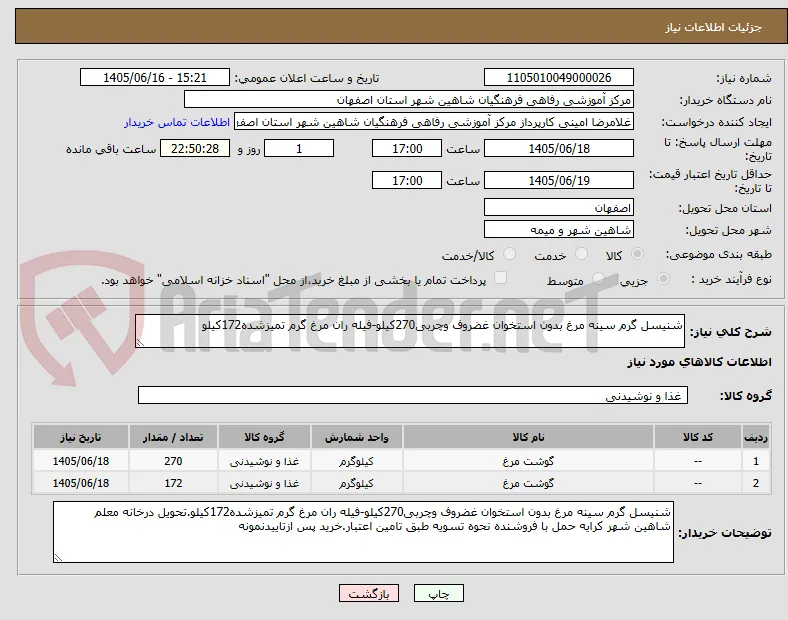Click the announcement date field 1405/06/16 - 15:21
This screenshot has height=620, width=788.
point(155,77)
